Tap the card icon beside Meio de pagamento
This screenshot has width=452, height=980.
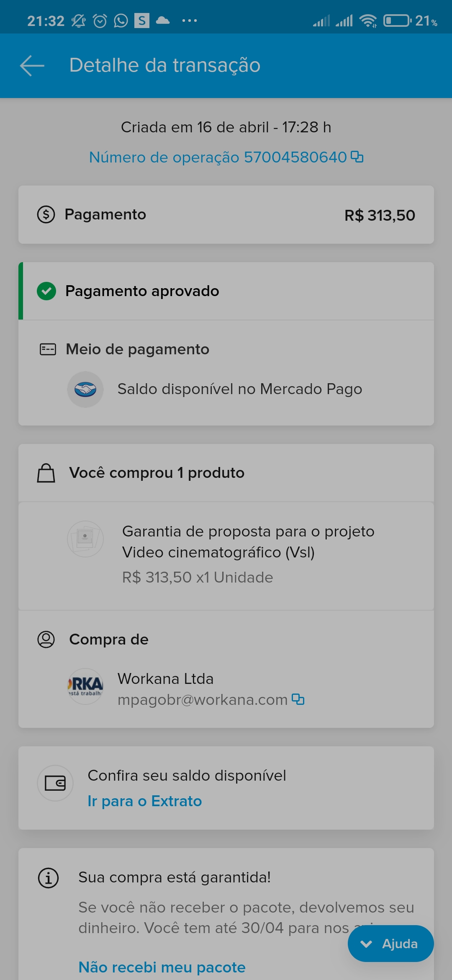tap(48, 349)
